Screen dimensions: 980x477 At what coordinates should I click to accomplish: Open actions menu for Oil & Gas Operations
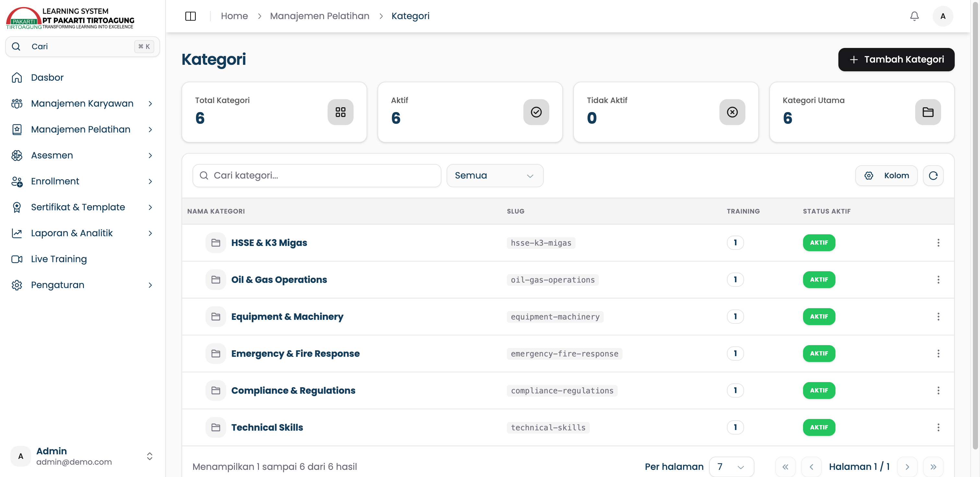tap(938, 279)
